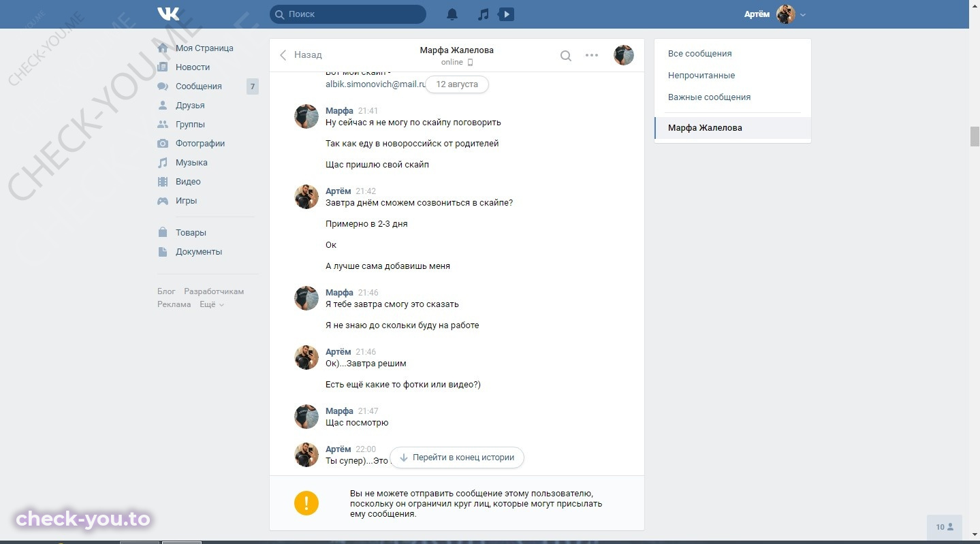Open Марфа's avatar in chat header

(x=624, y=55)
